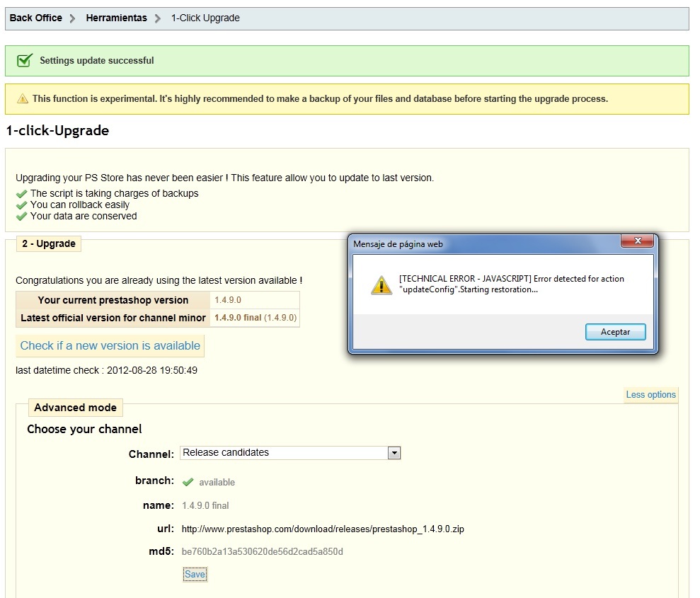Close the Mensaje de página web dialog

click(638, 241)
